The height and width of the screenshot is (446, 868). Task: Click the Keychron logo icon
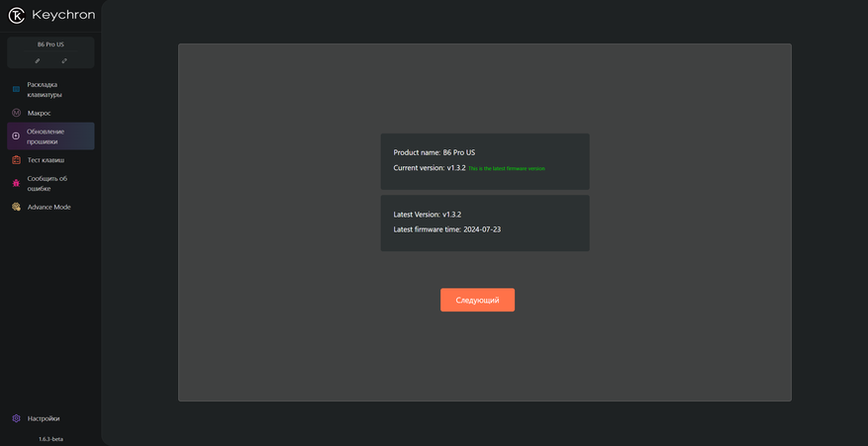point(17,16)
